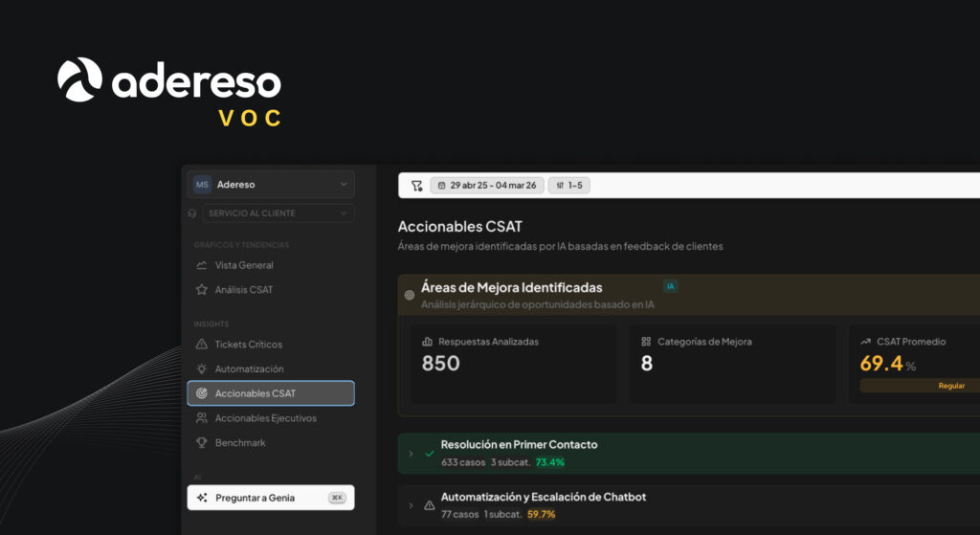This screenshot has width=980, height=535.
Task: Click the Preguntar a Genia button
Action: [x=271, y=498]
